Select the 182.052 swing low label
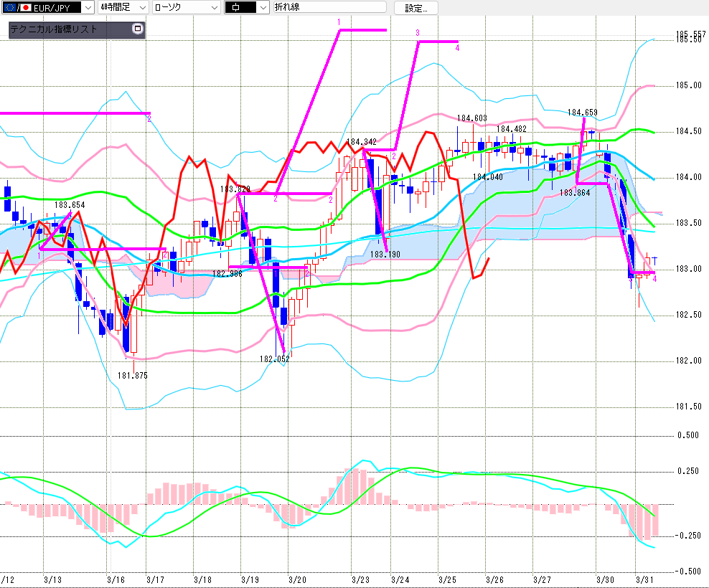The width and height of the screenshot is (709, 588). 275,359
